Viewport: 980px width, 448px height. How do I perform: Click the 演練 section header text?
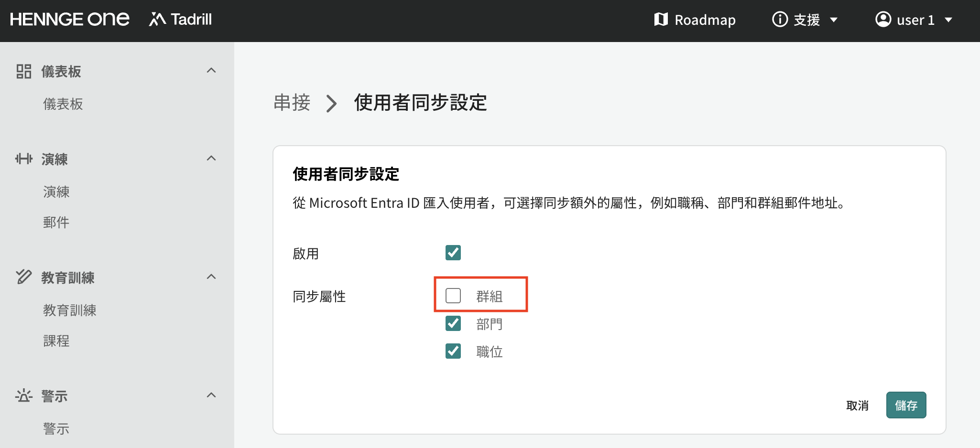click(54, 159)
